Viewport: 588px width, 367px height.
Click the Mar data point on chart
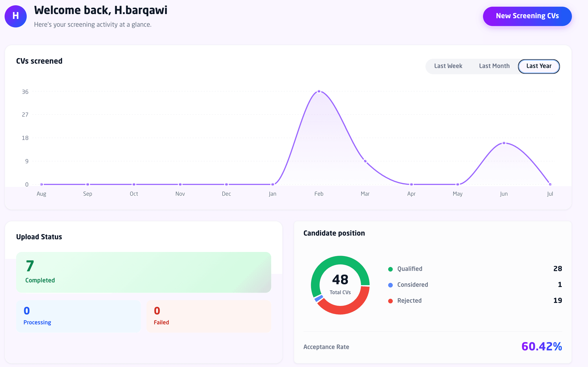pyautogui.click(x=365, y=161)
